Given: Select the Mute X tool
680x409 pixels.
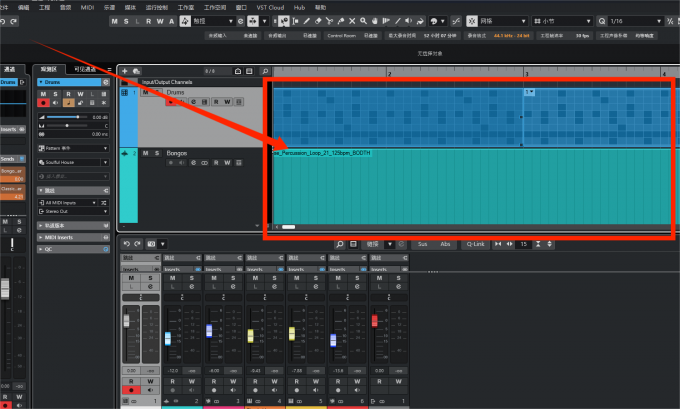Looking at the screenshot, I should (352, 21).
